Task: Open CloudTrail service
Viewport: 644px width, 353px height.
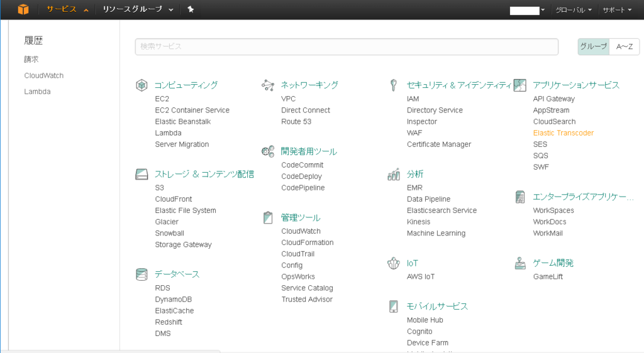Action: pos(297,254)
